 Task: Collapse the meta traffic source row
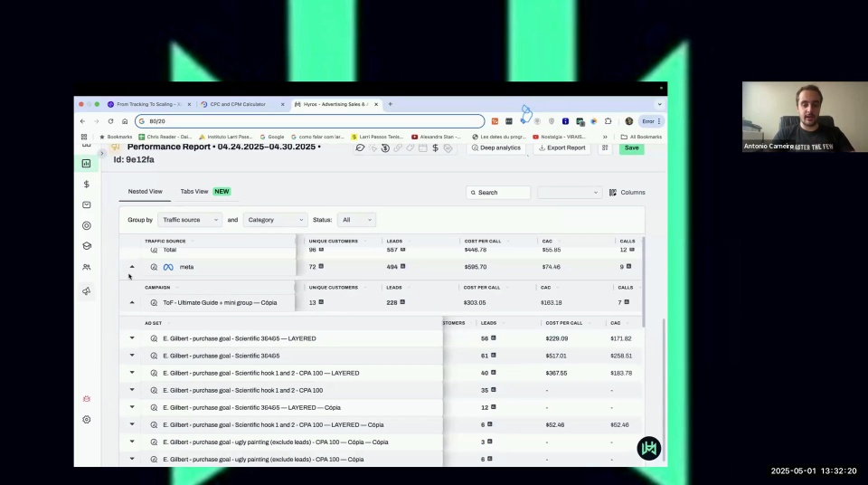click(132, 267)
